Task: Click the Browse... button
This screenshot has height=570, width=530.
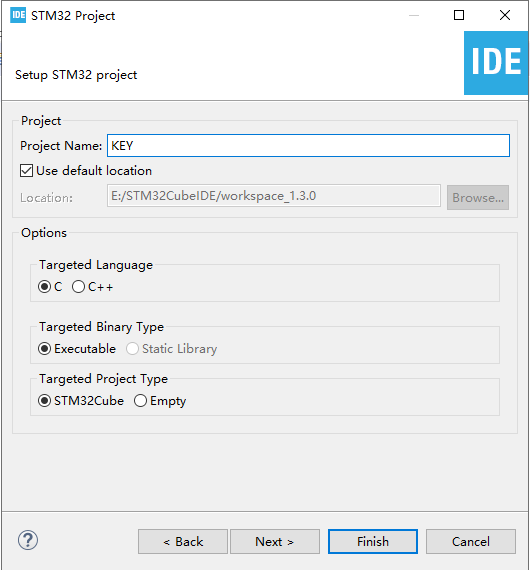Action: tap(478, 197)
